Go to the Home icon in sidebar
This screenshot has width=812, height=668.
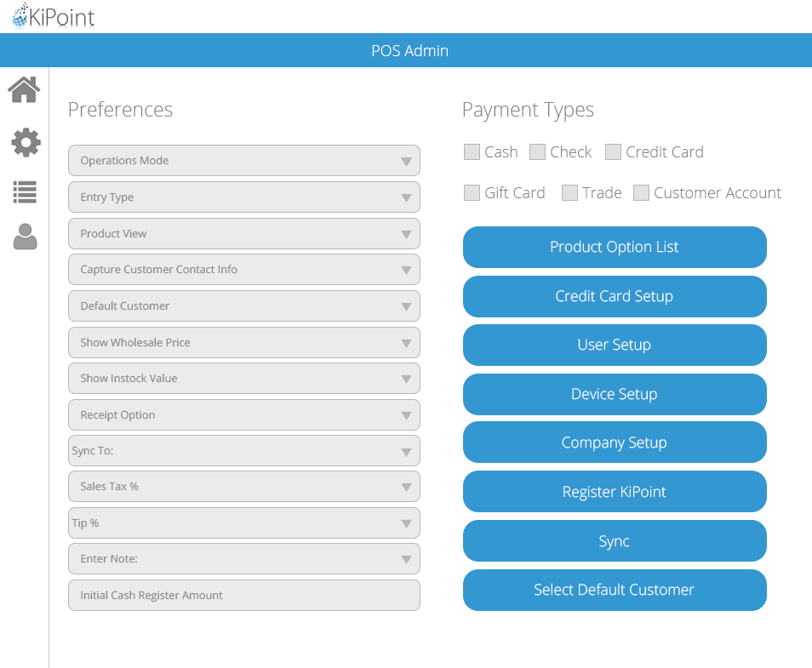[x=24, y=89]
